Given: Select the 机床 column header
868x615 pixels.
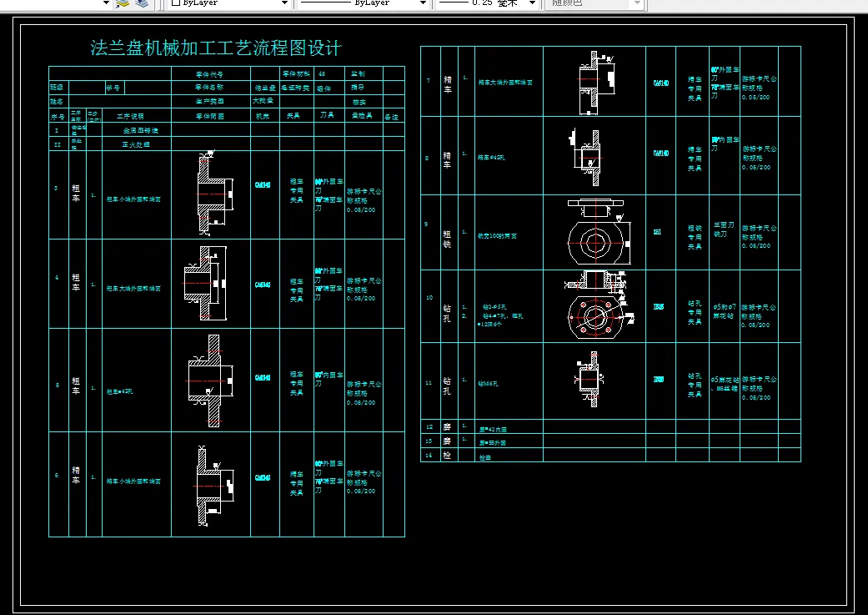Looking at the screenshot, I should [263, 116].
